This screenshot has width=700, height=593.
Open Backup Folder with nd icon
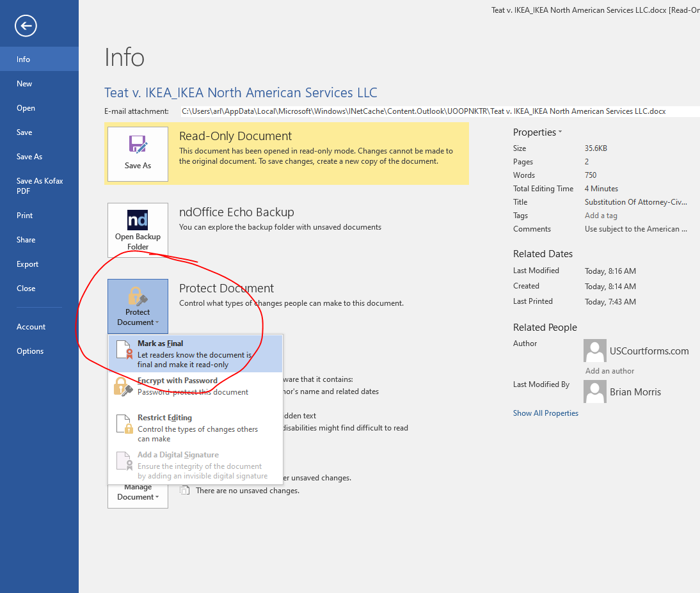(138, 230)
